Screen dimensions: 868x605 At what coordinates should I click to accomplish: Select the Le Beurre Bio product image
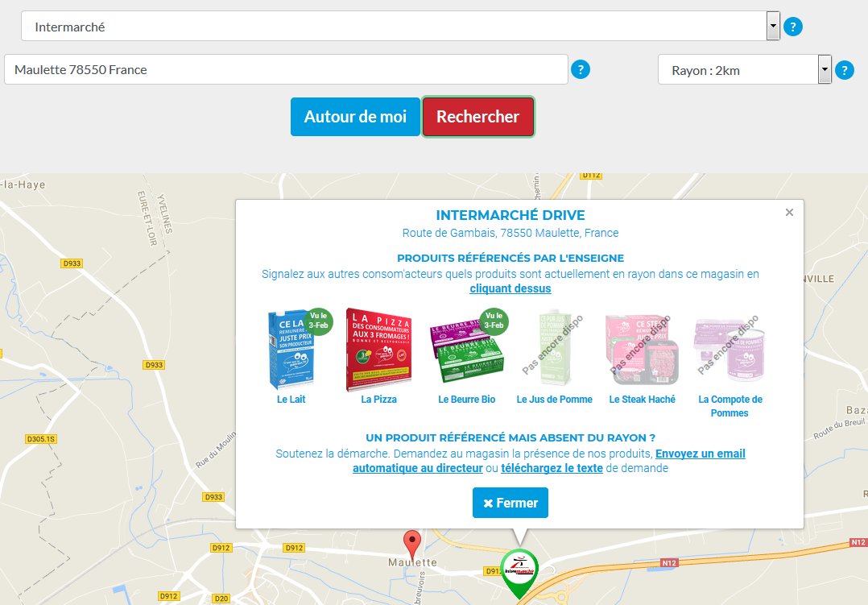[x=467, y=351]
